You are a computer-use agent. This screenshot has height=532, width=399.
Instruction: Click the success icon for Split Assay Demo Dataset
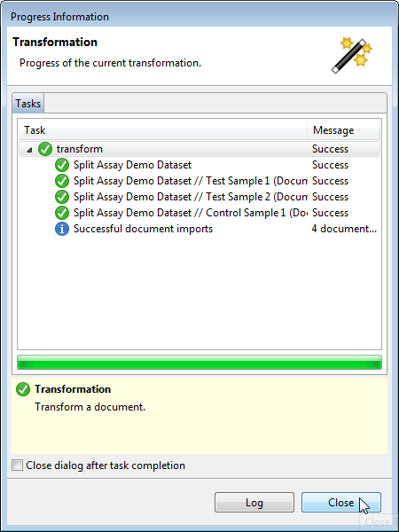[x=62, y=165]
